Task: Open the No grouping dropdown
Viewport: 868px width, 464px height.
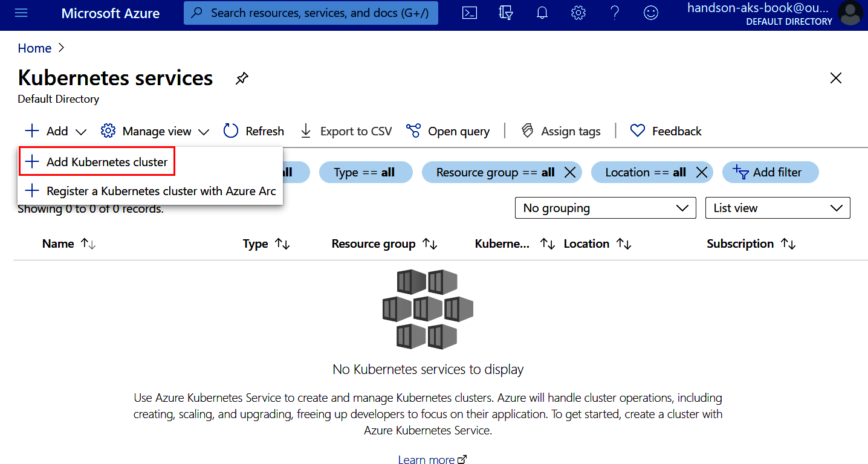Action: [606, 208]
